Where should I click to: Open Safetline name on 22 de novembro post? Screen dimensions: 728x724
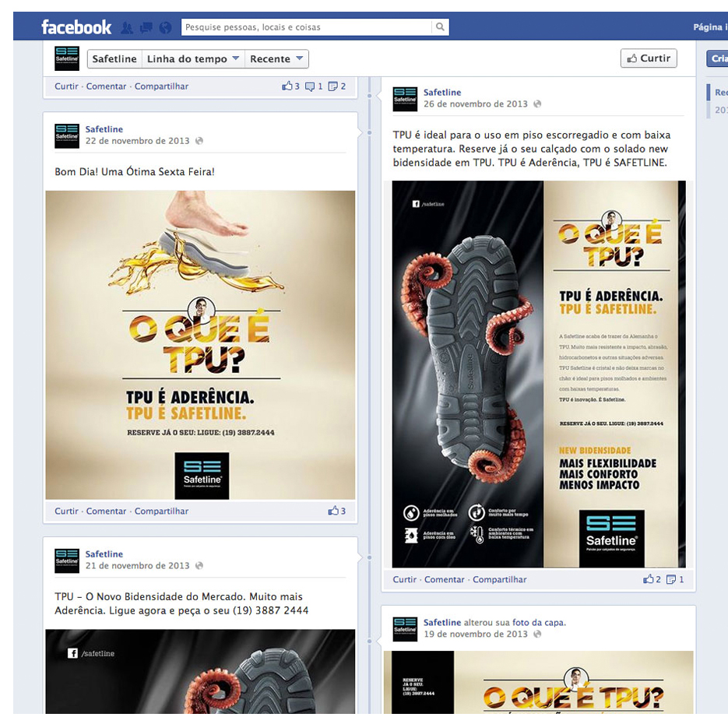[104, 129]
